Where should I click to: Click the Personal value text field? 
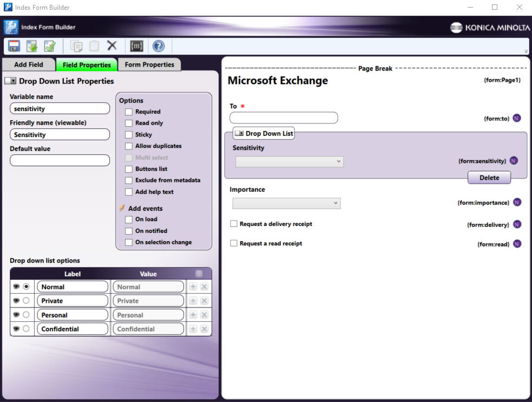pos(148,315)
